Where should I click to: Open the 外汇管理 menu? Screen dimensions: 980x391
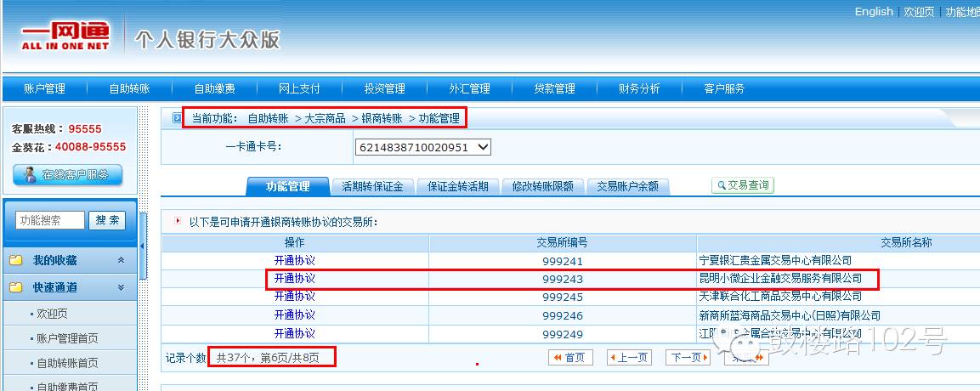[469, 88]
